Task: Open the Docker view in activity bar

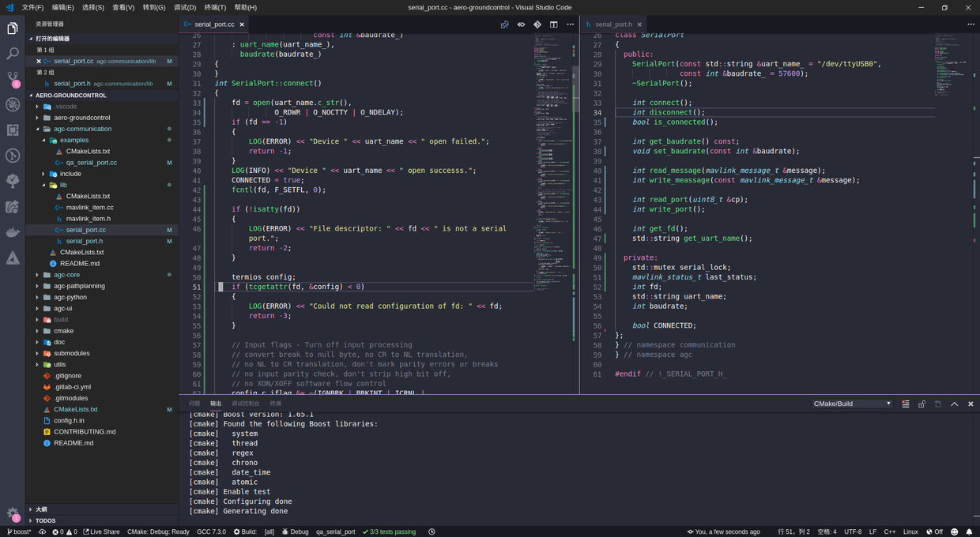Action: (x=13, y=232)
